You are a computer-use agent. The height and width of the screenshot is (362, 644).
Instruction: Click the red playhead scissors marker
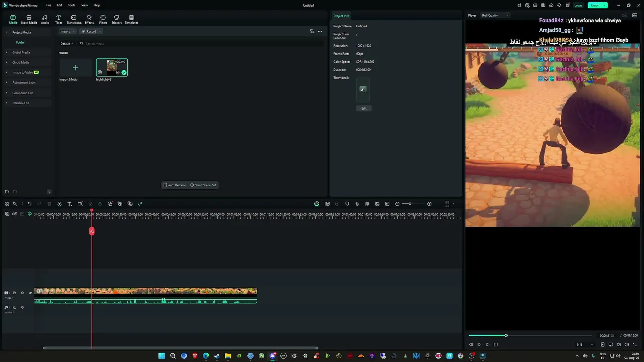92,231
